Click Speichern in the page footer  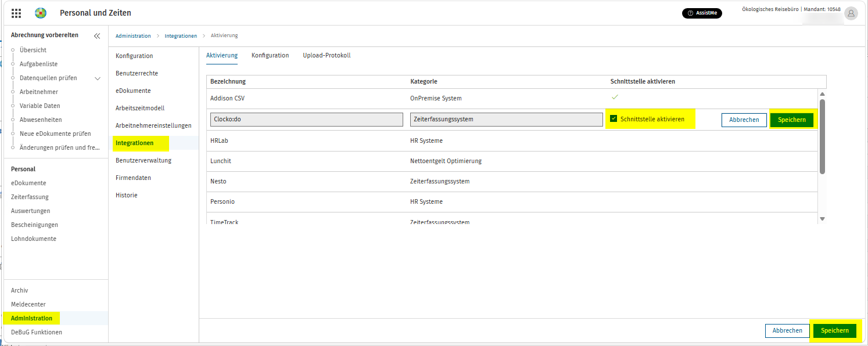835,330
